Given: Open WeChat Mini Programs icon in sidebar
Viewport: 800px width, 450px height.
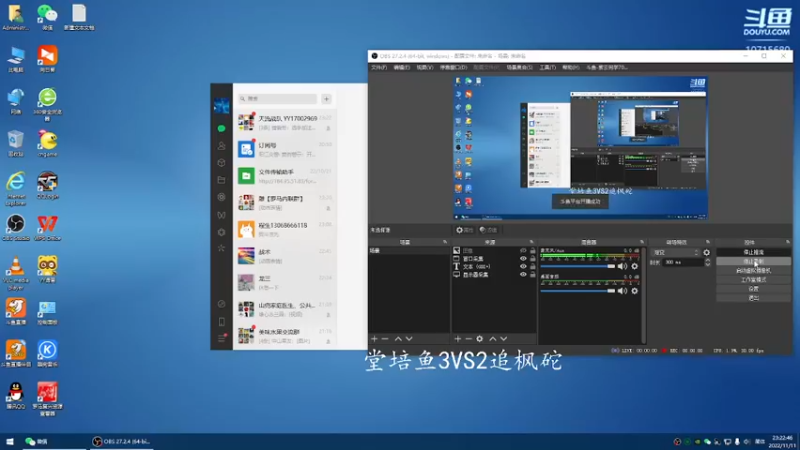Looking at the screenshot, I should coord(221,232).
